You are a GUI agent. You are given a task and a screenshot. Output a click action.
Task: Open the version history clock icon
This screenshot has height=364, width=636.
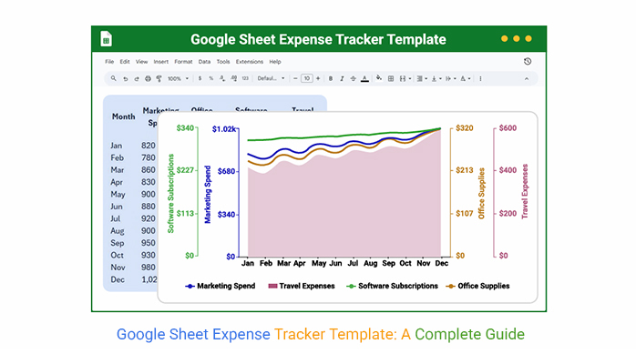coord(528,61)
